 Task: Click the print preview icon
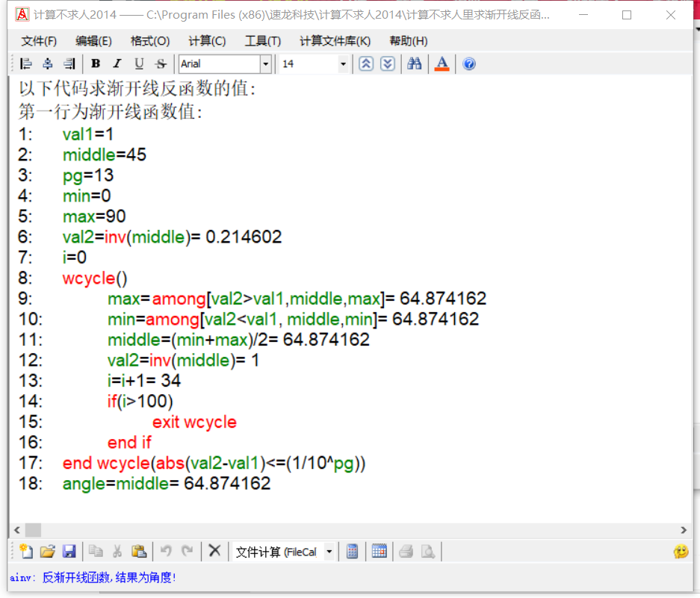point(427,552)
